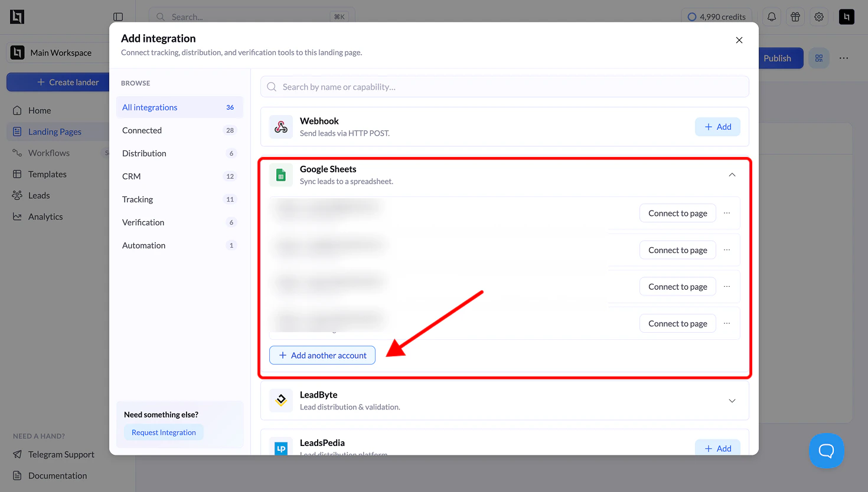Viewport: 868px width, 492px height.
Task: Open options for third Google Sheets account
Action: coord(727,286)
